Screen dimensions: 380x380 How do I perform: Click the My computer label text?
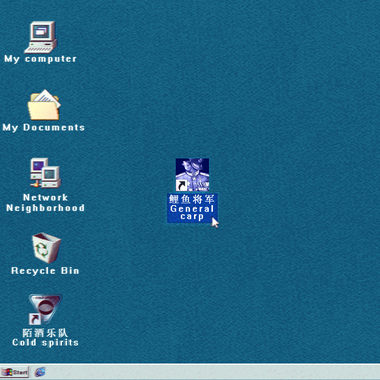40,59
